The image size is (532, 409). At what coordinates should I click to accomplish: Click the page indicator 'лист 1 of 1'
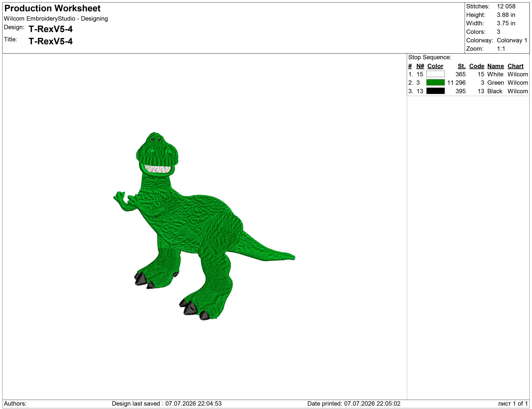513,404
